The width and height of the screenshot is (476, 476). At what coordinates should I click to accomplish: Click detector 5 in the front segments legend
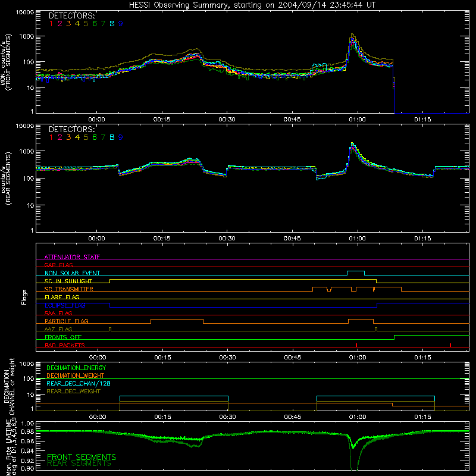pos(86,24)
